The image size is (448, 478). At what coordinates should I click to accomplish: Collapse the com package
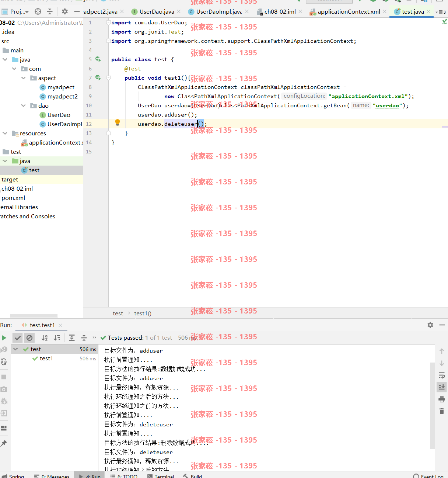14,69
